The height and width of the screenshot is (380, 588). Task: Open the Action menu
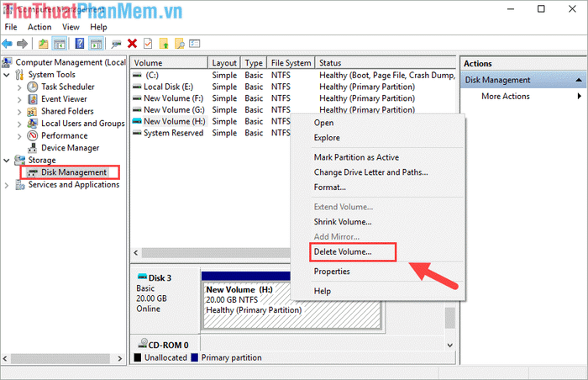[x=39, y=27]
